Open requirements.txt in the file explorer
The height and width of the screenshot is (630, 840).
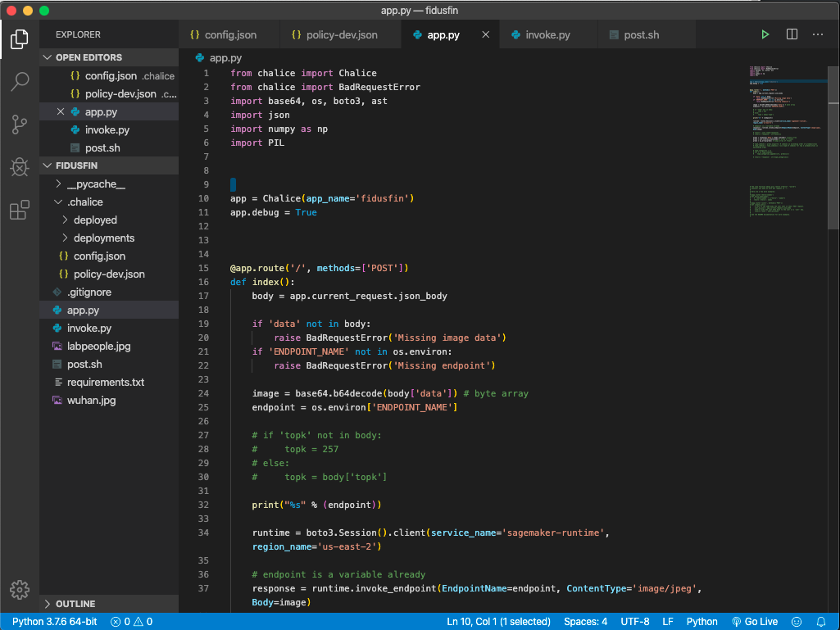[x=105, y=383]
